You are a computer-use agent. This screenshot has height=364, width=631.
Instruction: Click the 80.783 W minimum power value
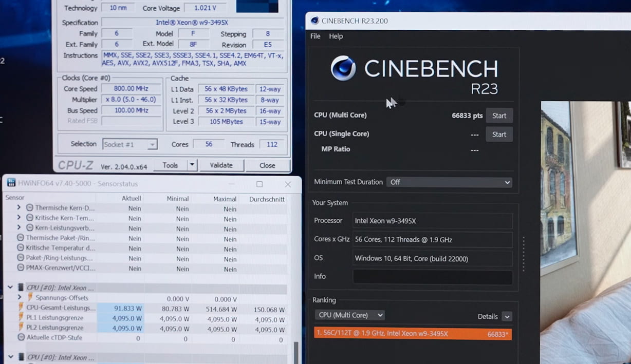coord(175,309)
